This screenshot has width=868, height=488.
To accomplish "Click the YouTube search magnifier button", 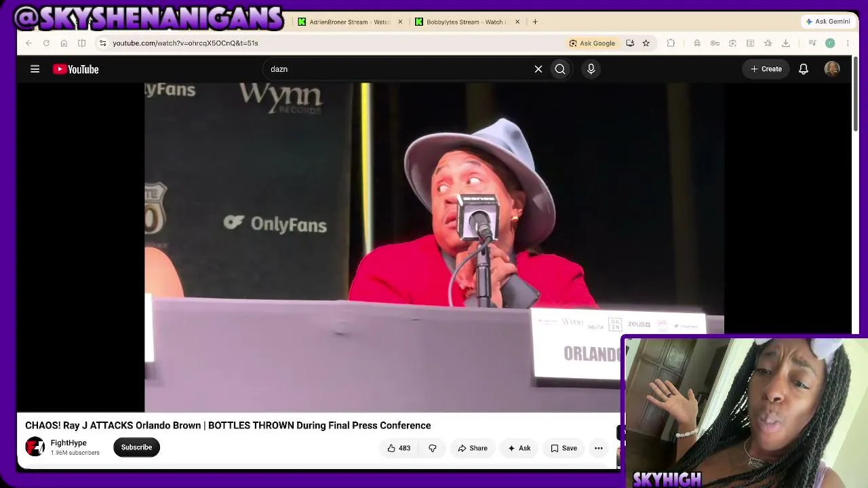I will (x=560, y=69).
